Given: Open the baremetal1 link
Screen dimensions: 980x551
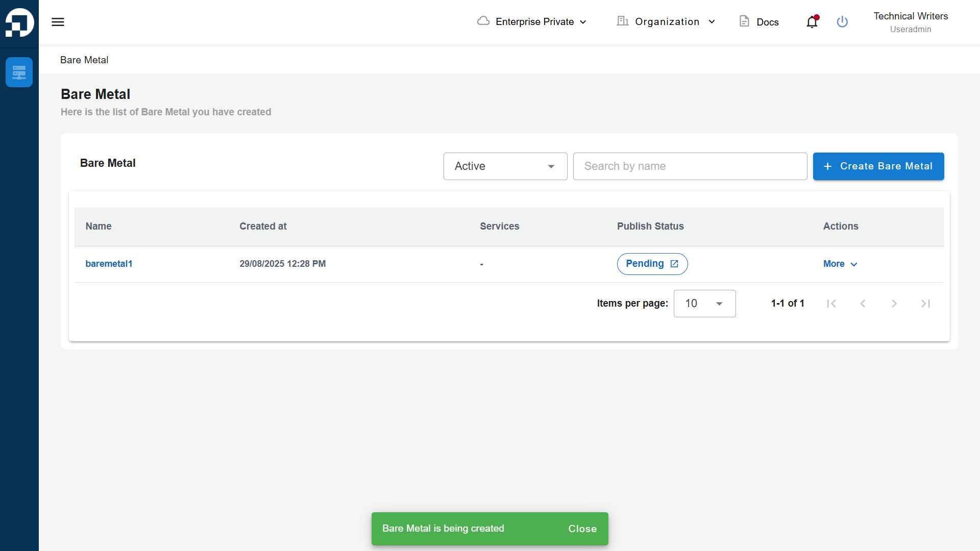Looking at the screenshot, I should tap(109, 264).
